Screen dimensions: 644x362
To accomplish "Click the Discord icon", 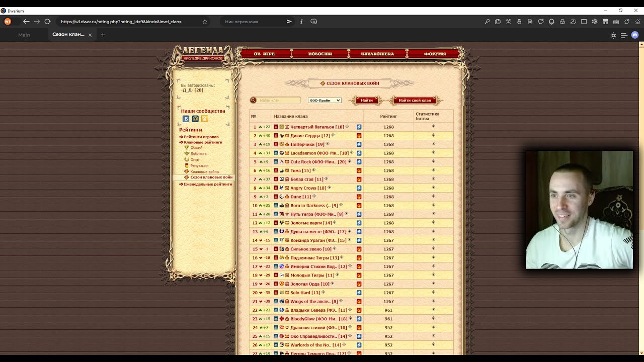I will coord(635,35).
